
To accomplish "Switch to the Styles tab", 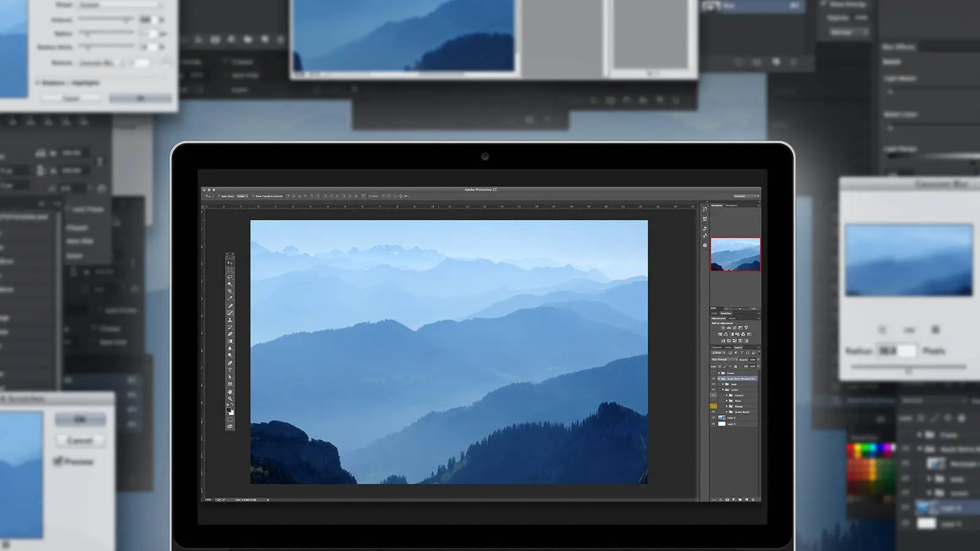I will pos(731,318).
